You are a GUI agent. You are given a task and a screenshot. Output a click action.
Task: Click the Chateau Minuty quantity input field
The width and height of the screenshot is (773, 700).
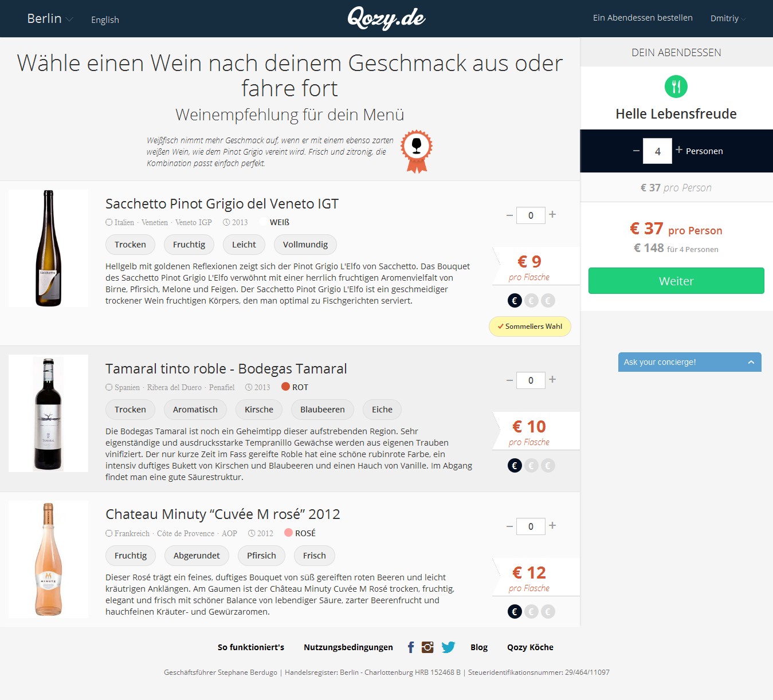pos(531,526)
